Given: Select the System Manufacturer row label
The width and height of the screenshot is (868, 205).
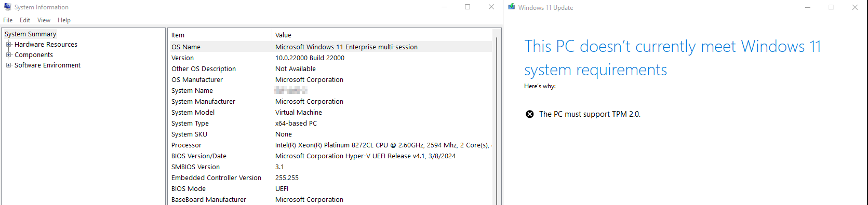Looking at the screenshot, I should [204, 102].
